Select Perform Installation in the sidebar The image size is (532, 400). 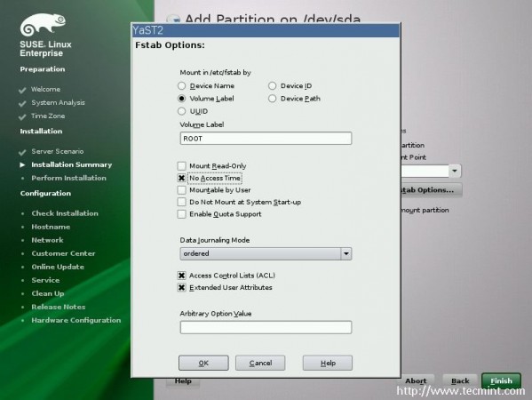69,178
